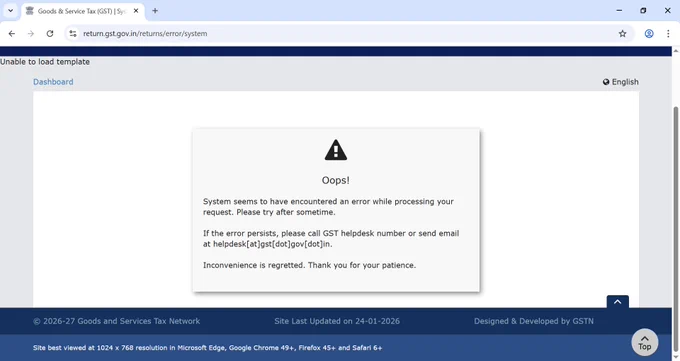Open the English language selector
This screenshot has width=680, height=361.
point(621,82)
